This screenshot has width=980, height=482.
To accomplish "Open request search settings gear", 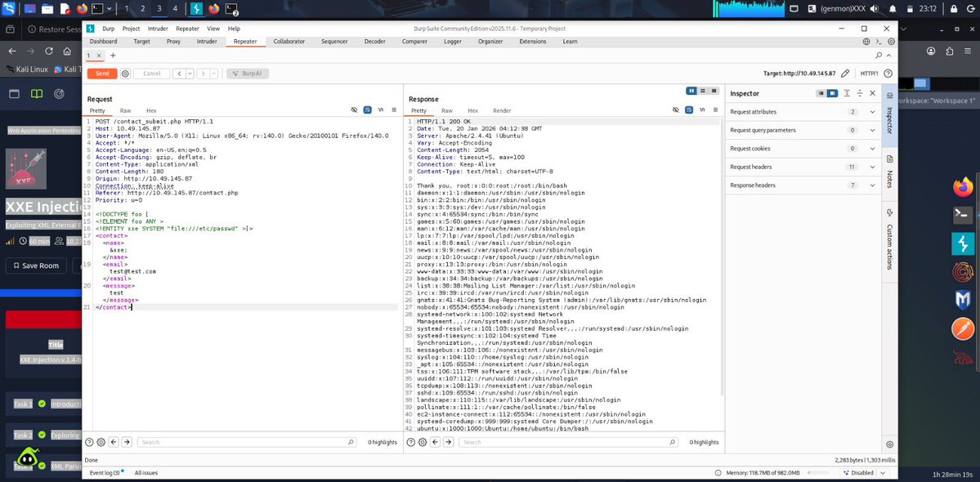I will click(x=101, y=442).
